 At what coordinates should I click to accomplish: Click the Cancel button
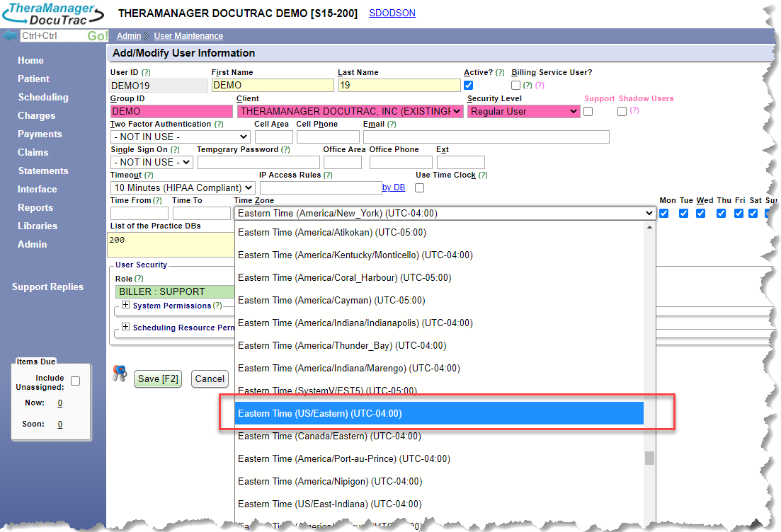[x=210, y=378]
